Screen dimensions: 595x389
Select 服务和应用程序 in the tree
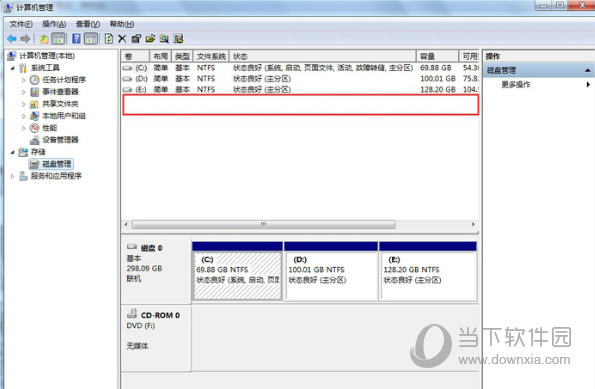[x=56, y=176]
